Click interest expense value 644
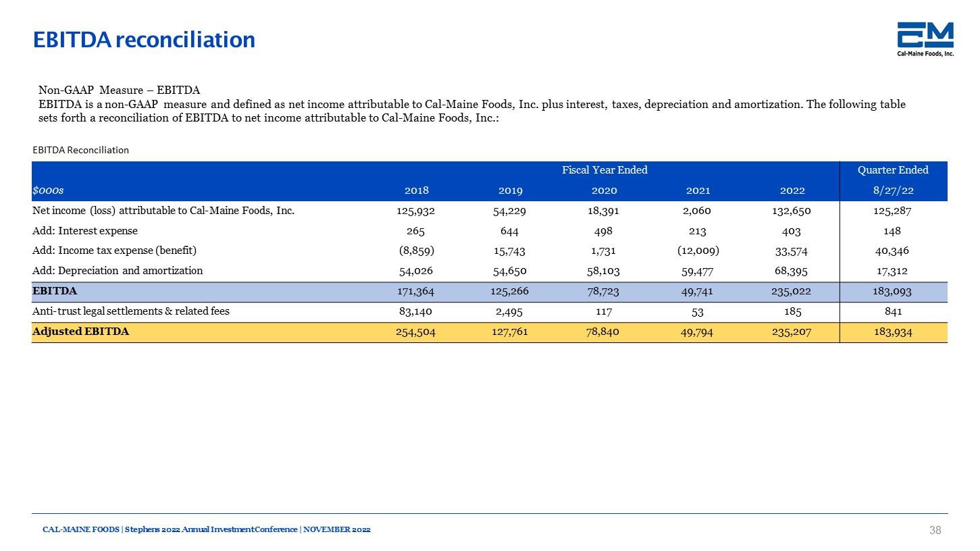The height and width of the screenshot is (551, 980). tap(510, 231)
